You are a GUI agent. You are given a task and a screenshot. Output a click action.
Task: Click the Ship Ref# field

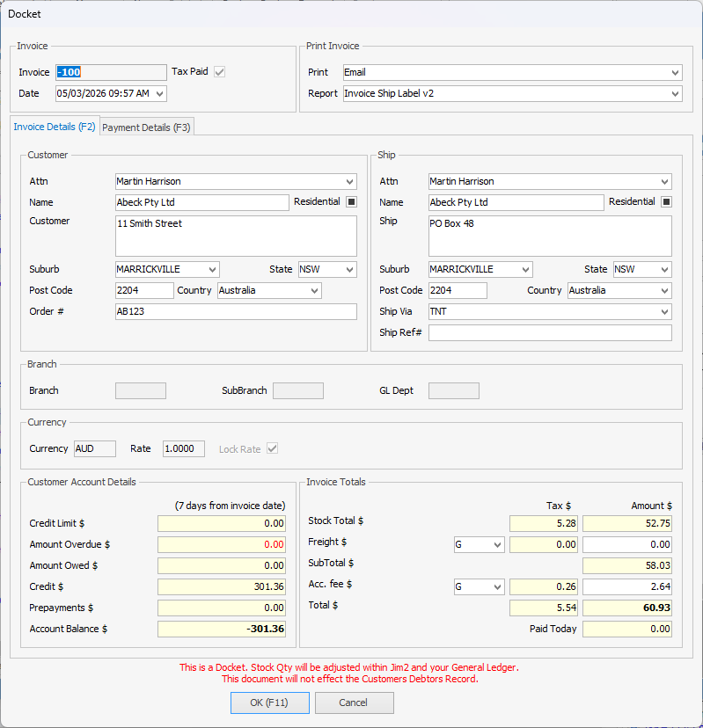(x=550, y=333)
